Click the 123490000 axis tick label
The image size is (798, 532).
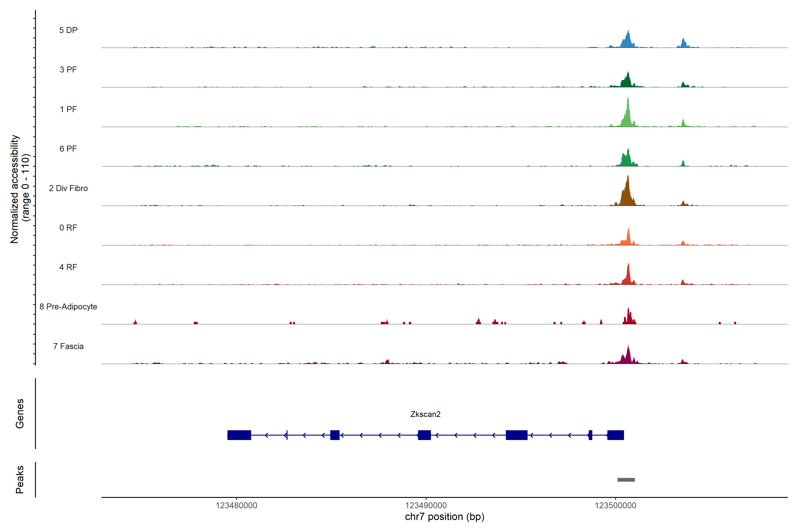[x=426, y=506]
